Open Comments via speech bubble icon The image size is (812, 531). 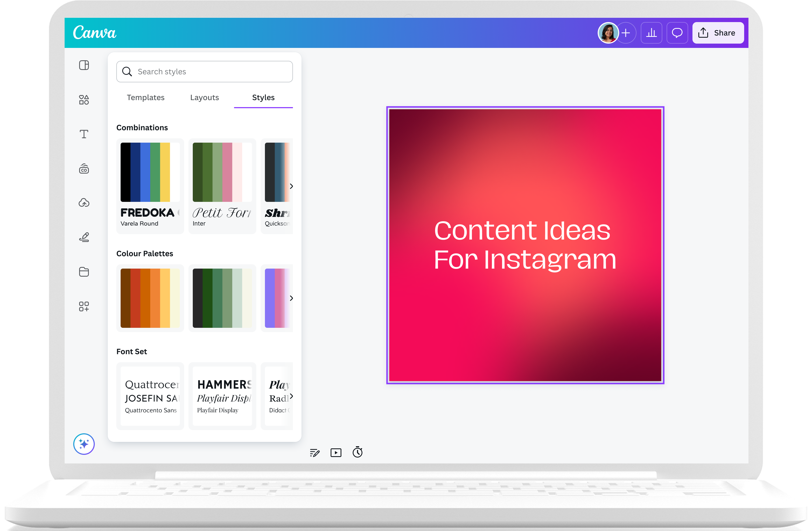[x=677, y=33]
